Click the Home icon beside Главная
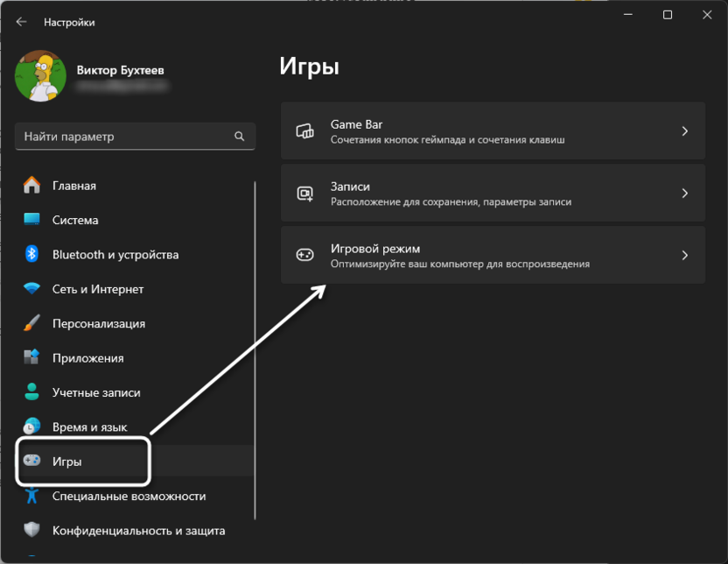Image resolution: width=728 pixels, height=564 pixels. (32, 186)
